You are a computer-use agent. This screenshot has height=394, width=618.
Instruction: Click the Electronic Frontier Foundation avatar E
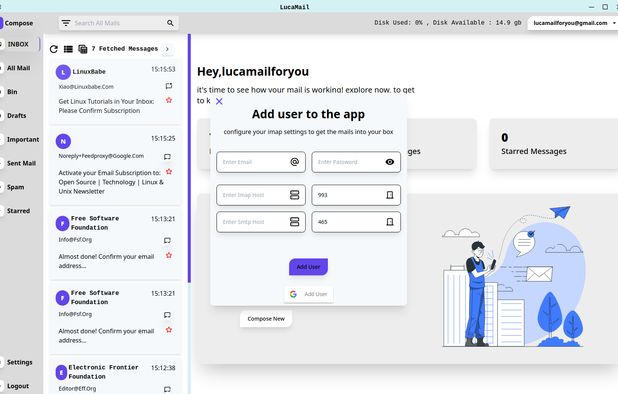(61, 372)
